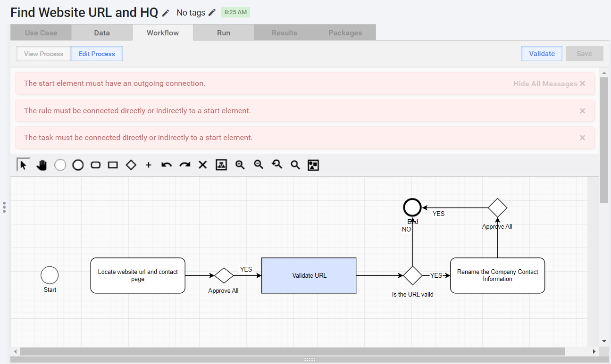Click YES label before Rename task

click(436, 275)
